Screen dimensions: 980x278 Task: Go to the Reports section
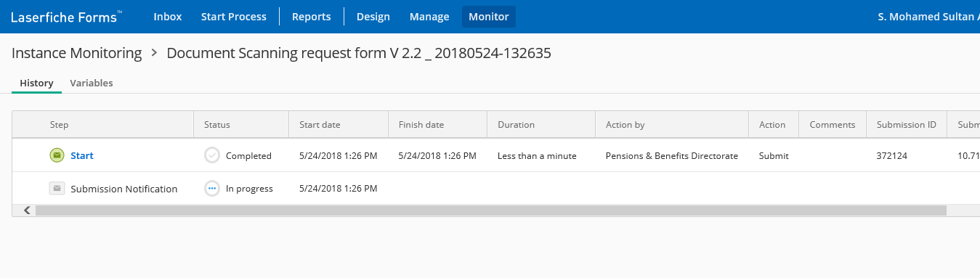click(x=312, y=17)
